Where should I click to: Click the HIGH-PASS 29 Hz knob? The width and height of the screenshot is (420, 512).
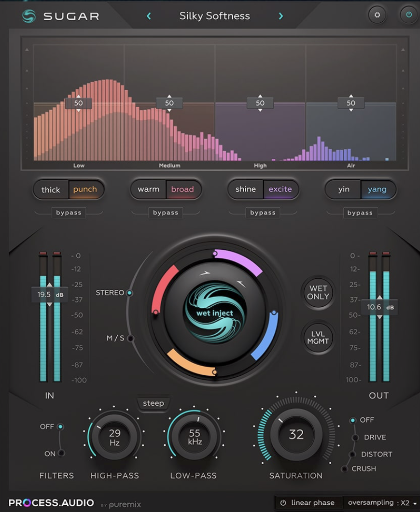pyautogui.click(x=114, y=437)
